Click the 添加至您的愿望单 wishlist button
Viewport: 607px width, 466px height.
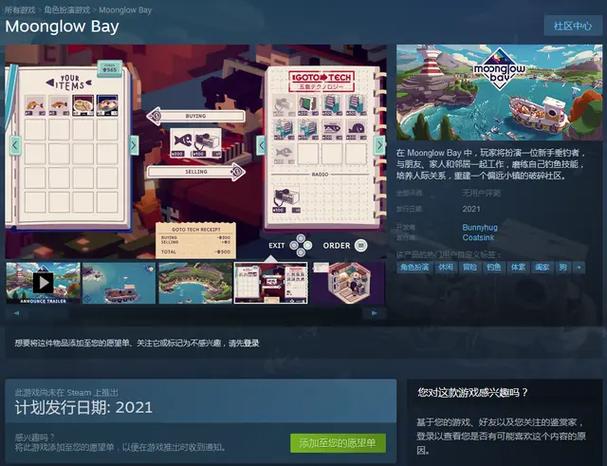[x=338, y=442]
